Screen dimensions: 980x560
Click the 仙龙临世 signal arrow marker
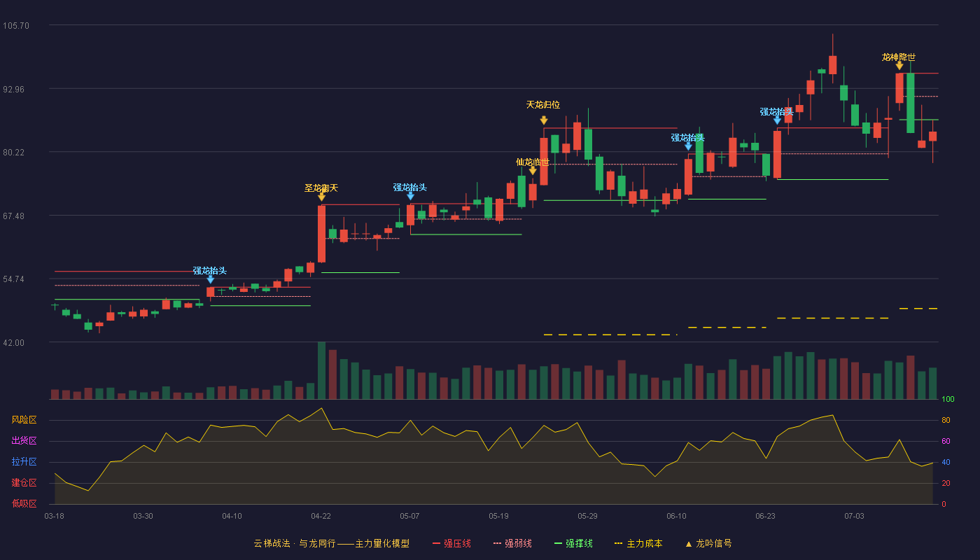pyautogui.click(x=533, y=171)
